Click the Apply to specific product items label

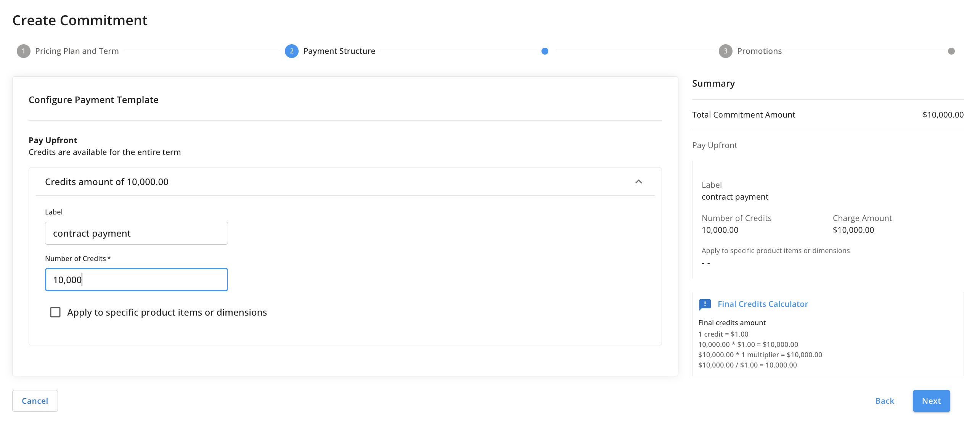pyautogui.click(x=167, y=312)
